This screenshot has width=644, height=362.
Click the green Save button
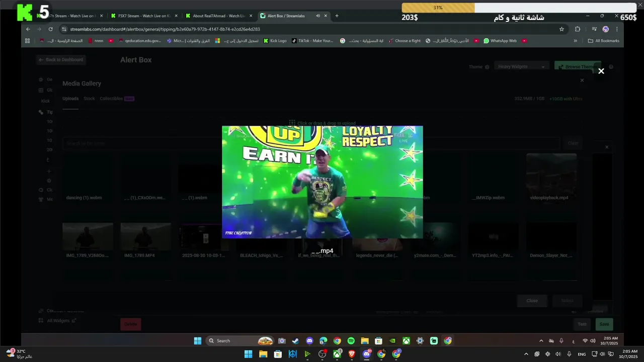[604, 324]
